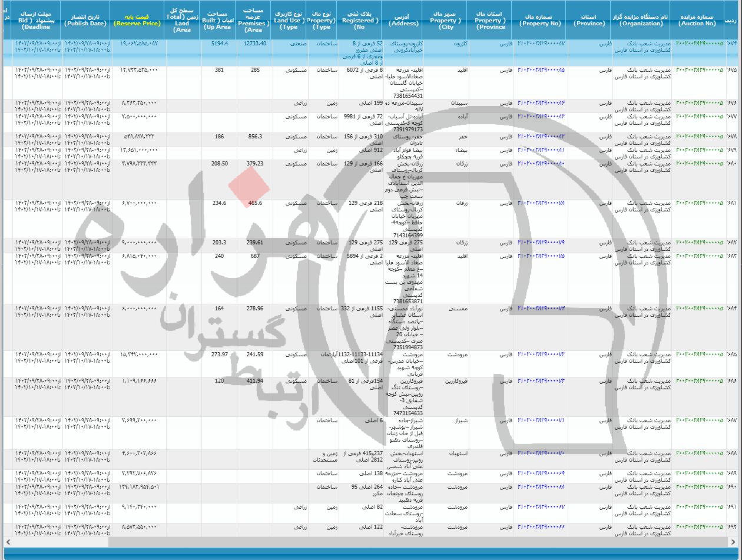Click the Property No column header
Image resolution: width=742 pixels, height=560 pixels.
click(x=540, y=24)
